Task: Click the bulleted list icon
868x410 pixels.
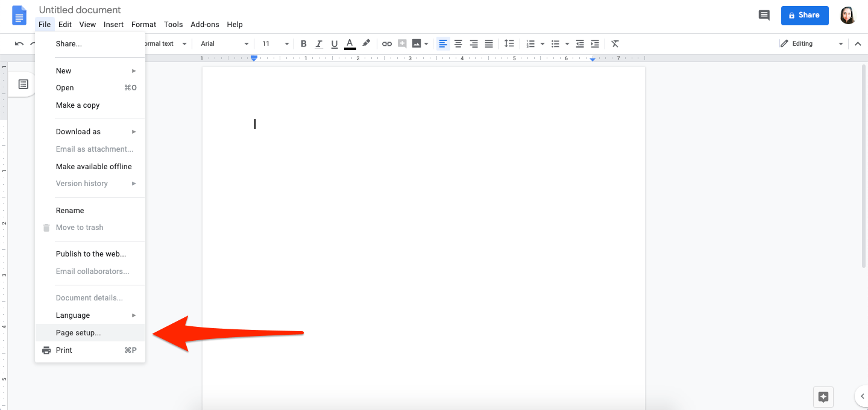Action: click(555, 44)
